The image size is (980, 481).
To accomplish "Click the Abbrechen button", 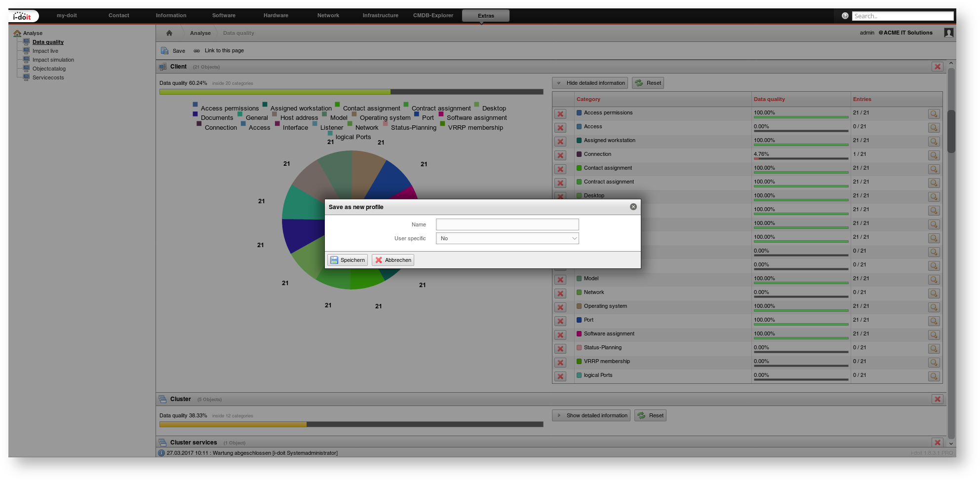I will (x=393, y=260).
